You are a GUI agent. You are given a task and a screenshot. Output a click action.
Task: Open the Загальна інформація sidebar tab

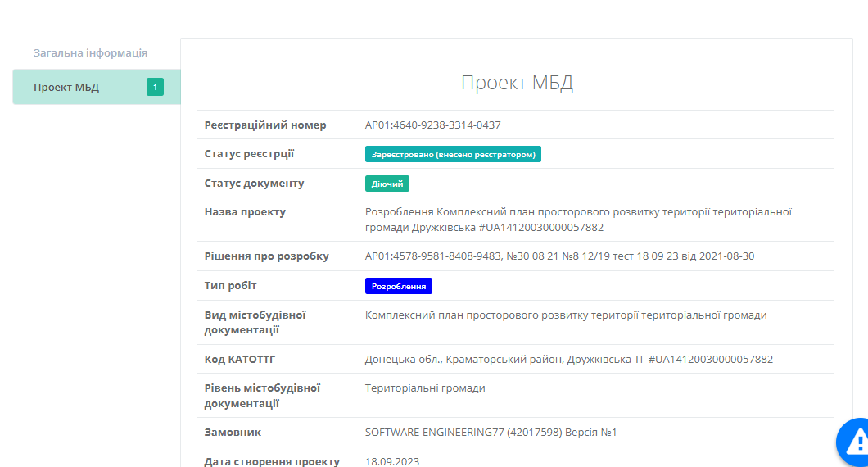coord(90,52)
